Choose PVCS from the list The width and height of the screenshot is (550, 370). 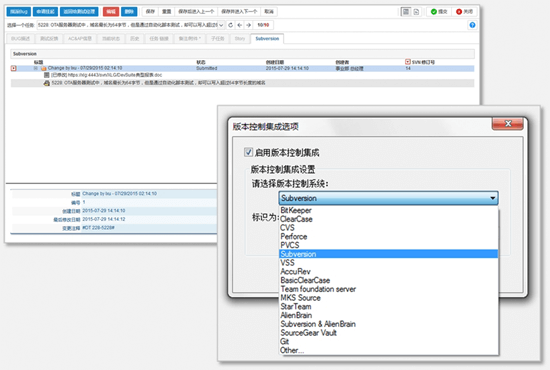(388, 245)
